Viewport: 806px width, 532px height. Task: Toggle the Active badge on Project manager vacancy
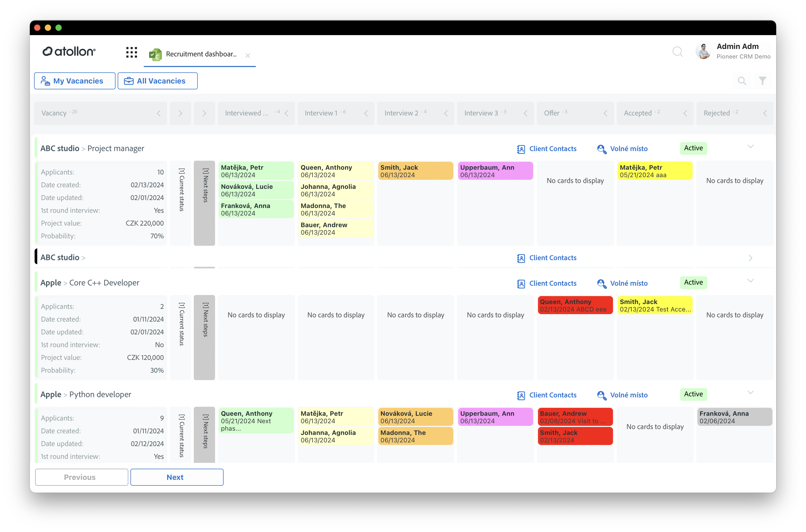click(x=693, y=148)
